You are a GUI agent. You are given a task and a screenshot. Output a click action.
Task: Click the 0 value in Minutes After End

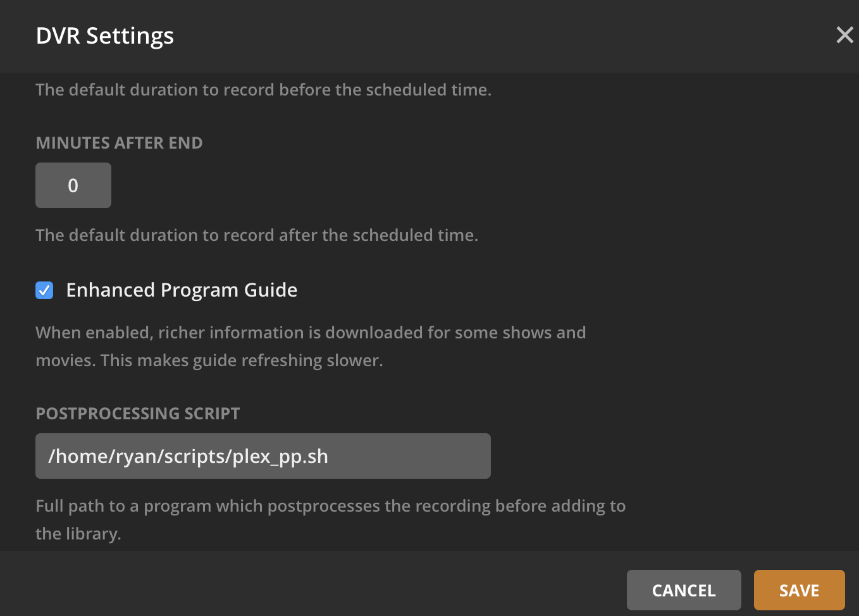(73, 186)
